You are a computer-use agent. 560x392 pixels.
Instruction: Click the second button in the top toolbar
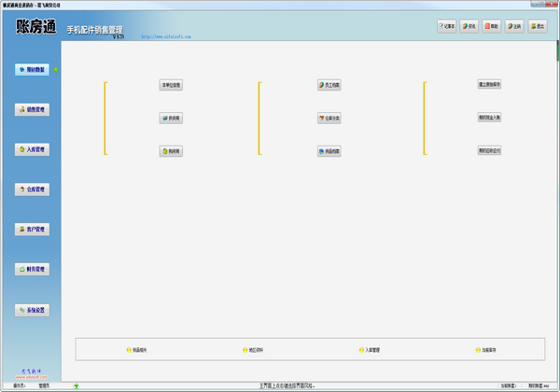(471, 26)
